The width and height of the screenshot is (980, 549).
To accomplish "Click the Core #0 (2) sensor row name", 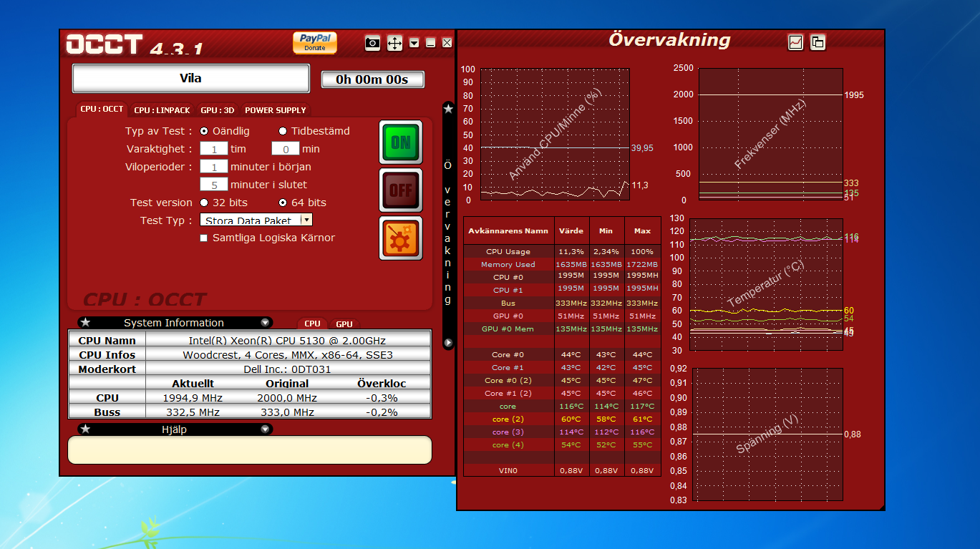I will 508,381.
